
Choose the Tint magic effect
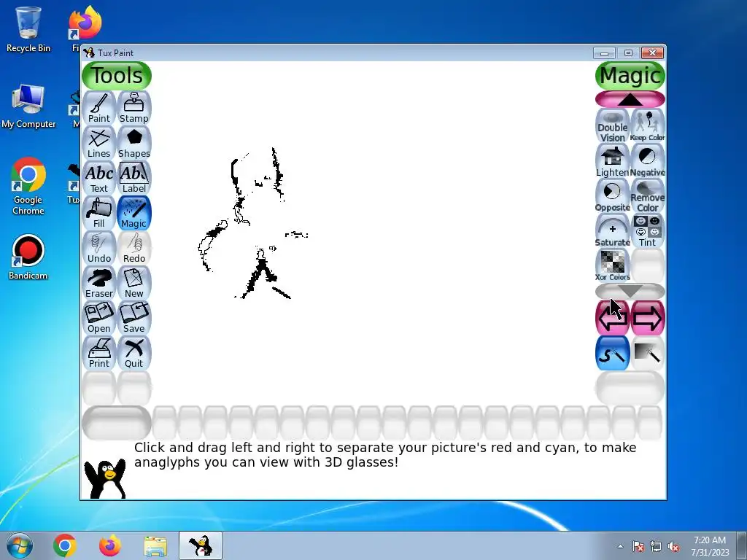click(x=648, y=231)
